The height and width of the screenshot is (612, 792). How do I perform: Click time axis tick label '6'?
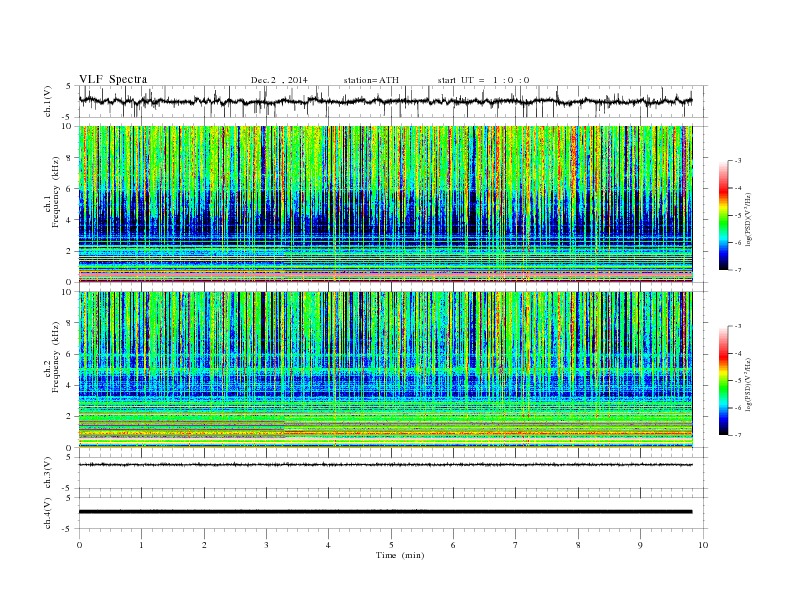(x=453, y=545)
